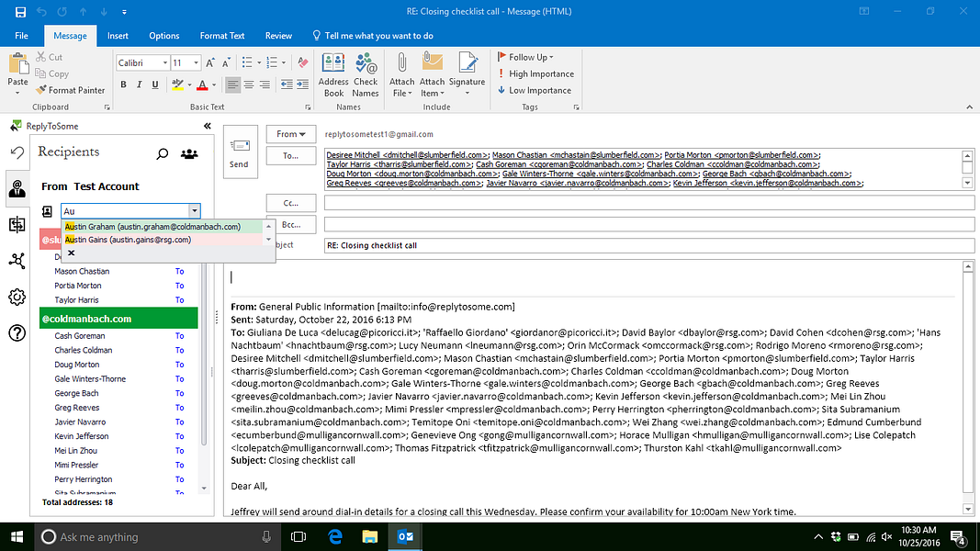The image size is (980, 551).
Task: Switch to the Review tab
Action: 278,36
